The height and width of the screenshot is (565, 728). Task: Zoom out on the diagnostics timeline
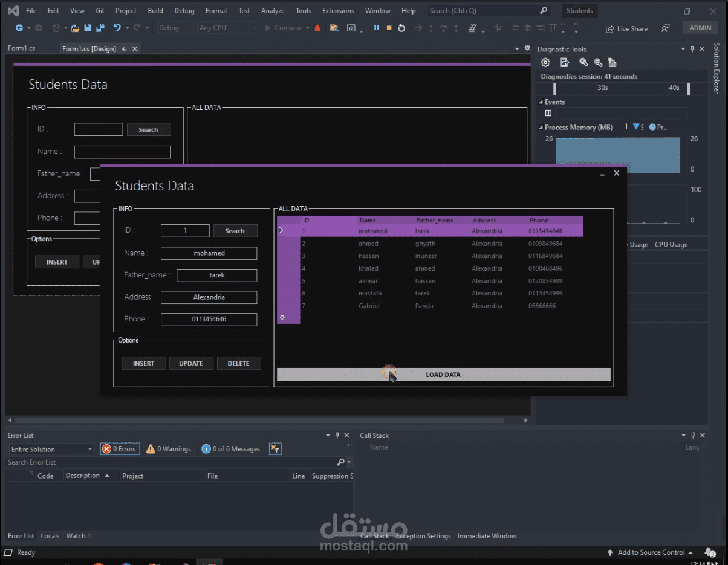point(598,62)
